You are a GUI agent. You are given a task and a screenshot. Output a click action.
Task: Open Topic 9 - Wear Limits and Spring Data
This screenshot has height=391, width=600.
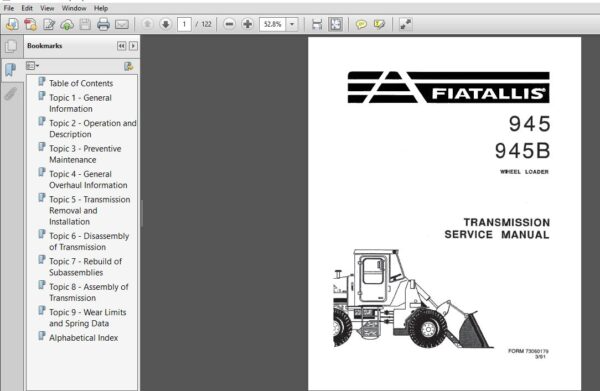coord(88,318)
